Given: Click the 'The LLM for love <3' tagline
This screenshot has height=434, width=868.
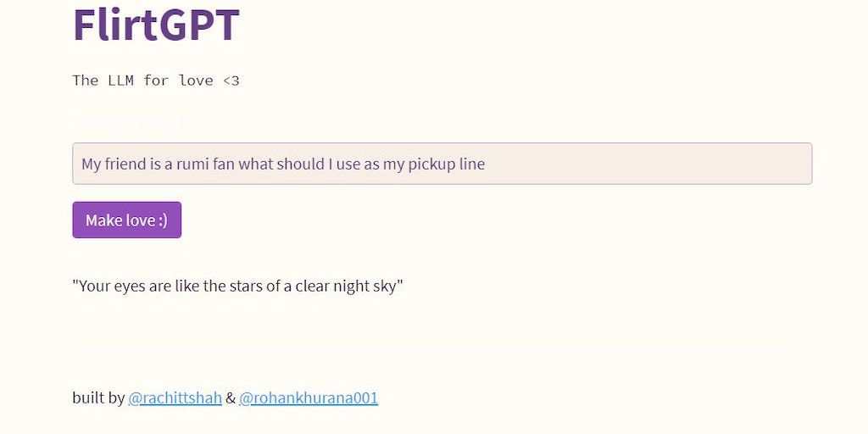Looking at the screenshot, I should pos(156,81).
